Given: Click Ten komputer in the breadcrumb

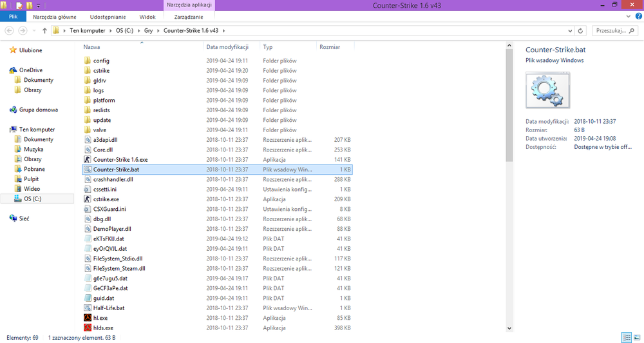Looking at the screenshot, I should 88,31.
